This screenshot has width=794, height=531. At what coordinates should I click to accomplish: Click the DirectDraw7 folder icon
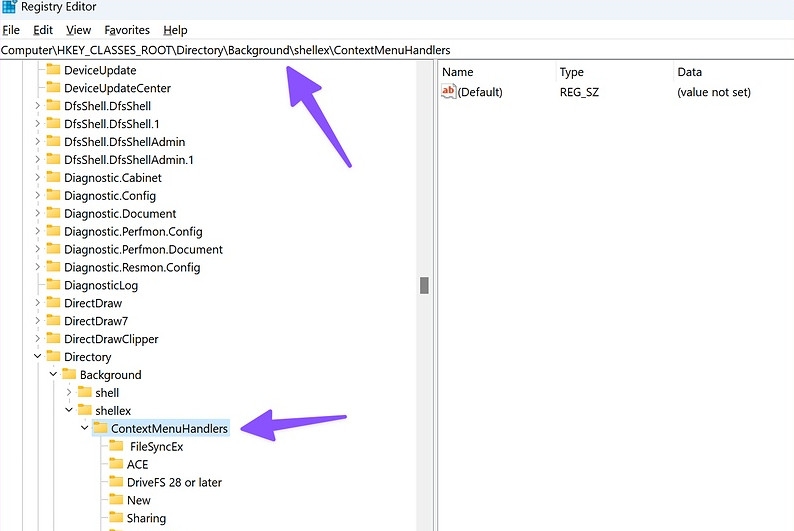tap(53, 321)
